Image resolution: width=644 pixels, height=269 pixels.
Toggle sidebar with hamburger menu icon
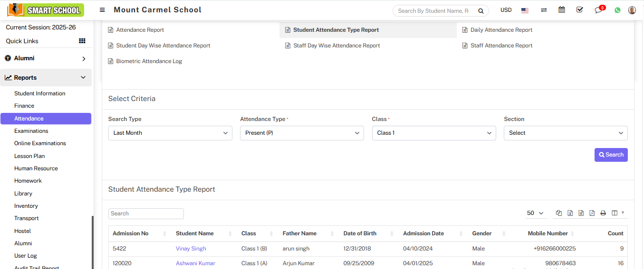pyautogui.click(x=102, y=10)
